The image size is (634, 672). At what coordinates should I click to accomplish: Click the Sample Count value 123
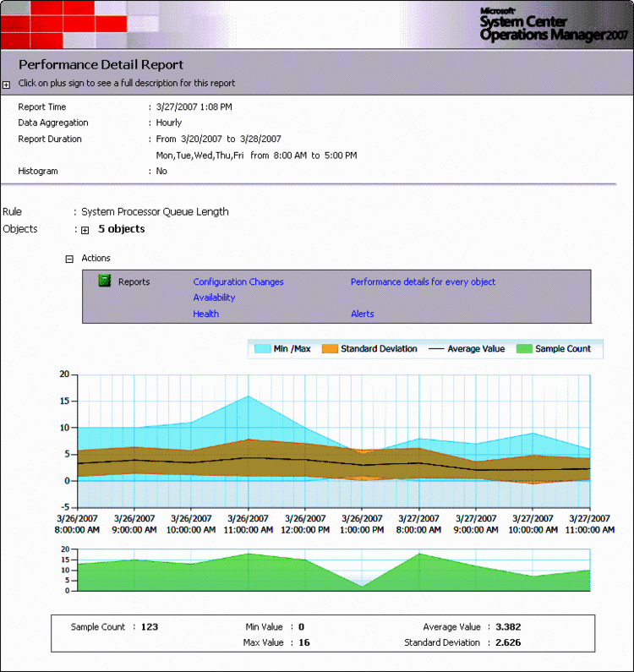click(x=150, y=627)
